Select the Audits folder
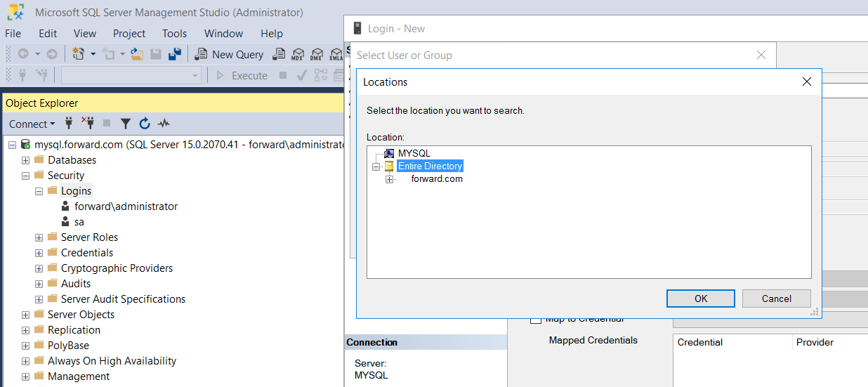The height and width of the screenshot is (387, 868). pyautogui.click(x=76, y=284)
